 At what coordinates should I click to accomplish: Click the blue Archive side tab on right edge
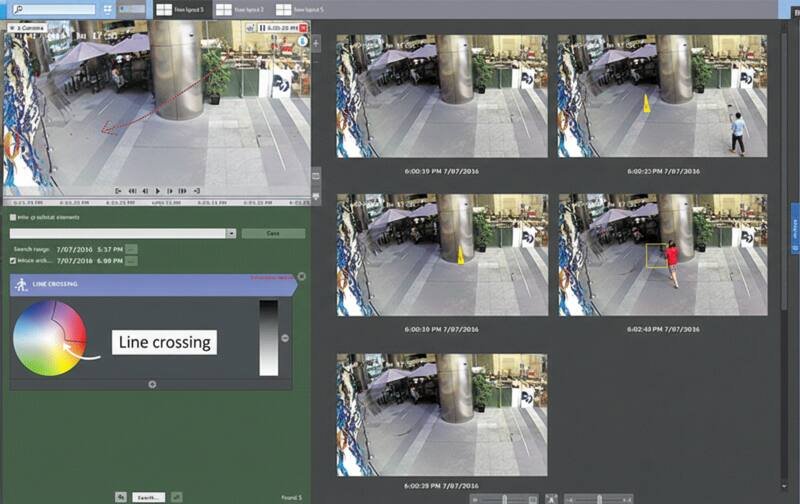[x=795, y=228]
